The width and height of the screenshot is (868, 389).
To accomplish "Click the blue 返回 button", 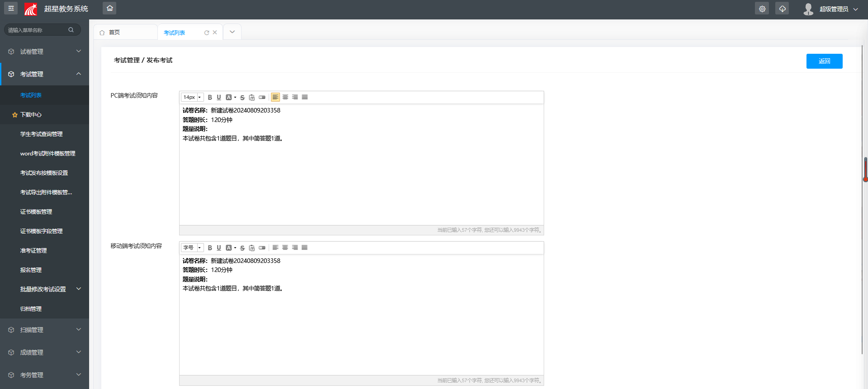I will pos(824,61).
